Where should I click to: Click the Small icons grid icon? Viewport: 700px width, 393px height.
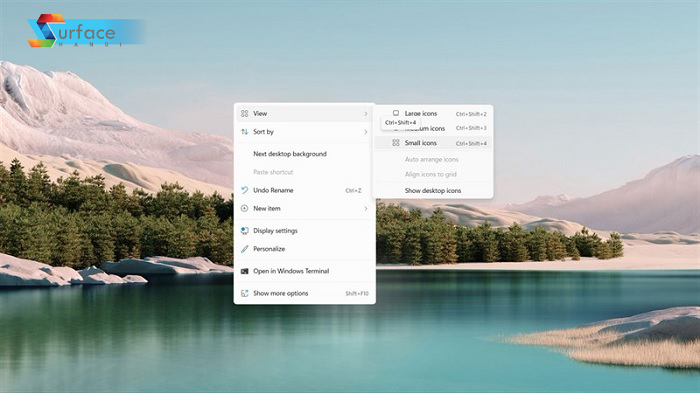pos(396,143)
